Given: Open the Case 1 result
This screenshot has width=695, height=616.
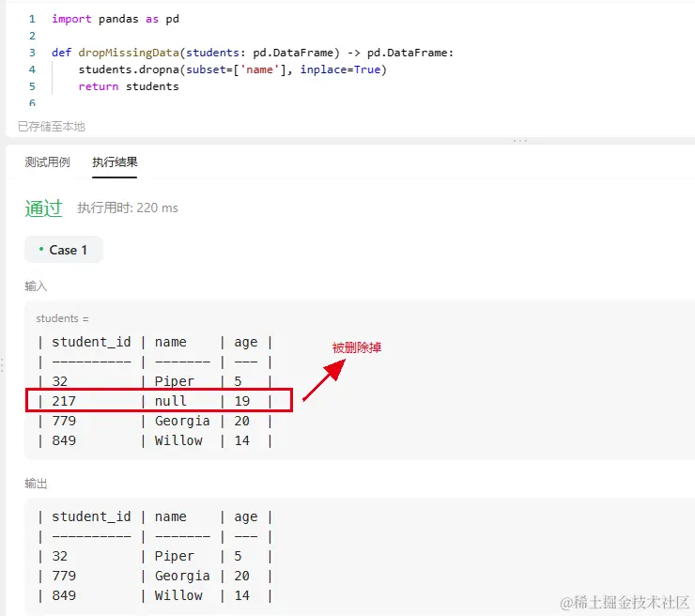Looking at the screenshot, I should (63, 250).
